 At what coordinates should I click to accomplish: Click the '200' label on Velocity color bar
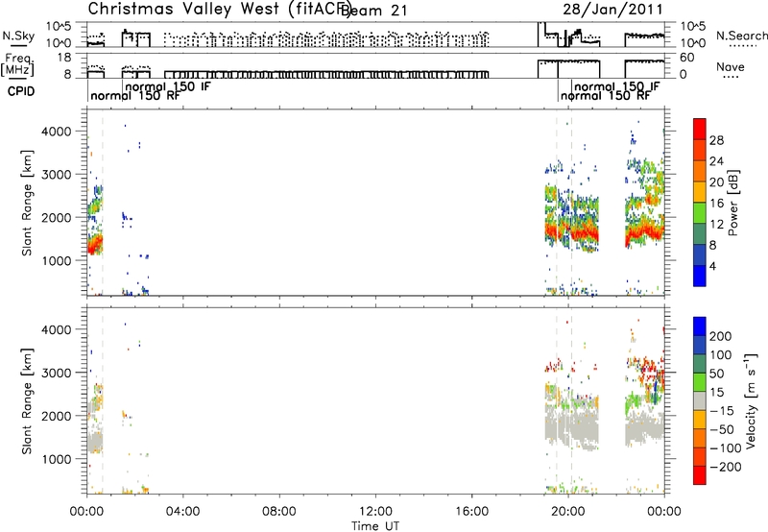click(x=721, y=336)
